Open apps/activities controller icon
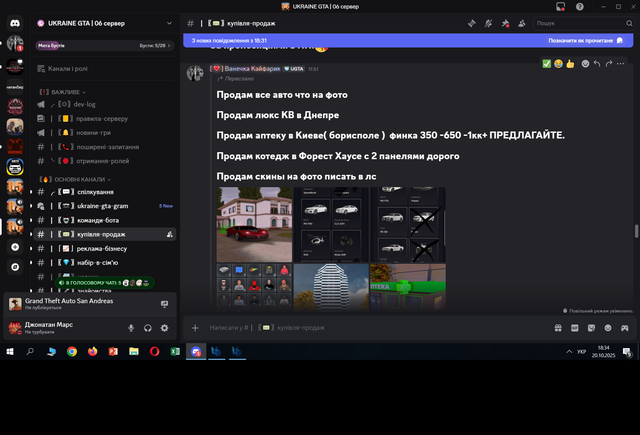Image resolution: width=640 pixels, height=435 pixels. click(x=624, y=328)
